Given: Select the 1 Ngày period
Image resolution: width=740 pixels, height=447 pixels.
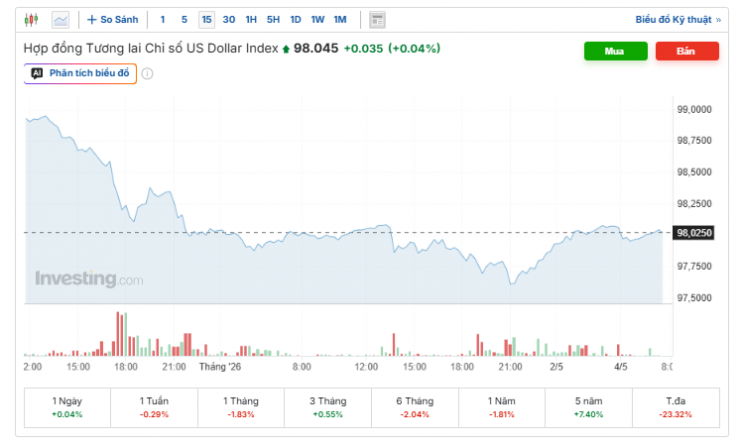Looking at the screenshot, I should (67, 407).
